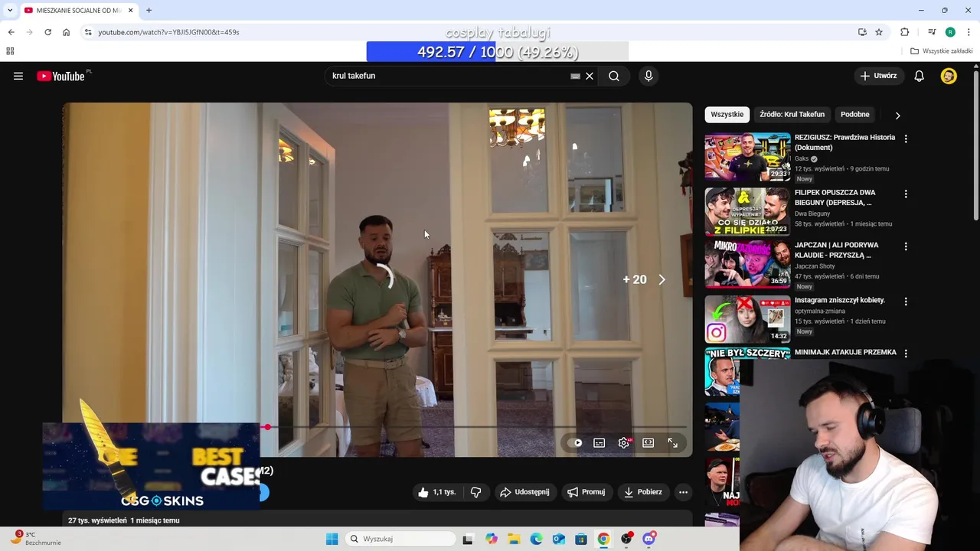Open Discord from the taskbar

point(649,539)
